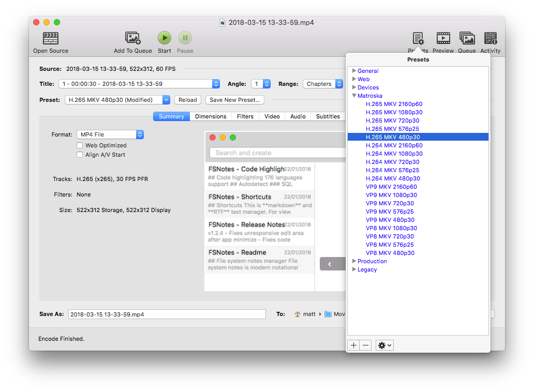Expand the General presets group
The height and width of the screenshot is (392, 534).
pos(354,71)
